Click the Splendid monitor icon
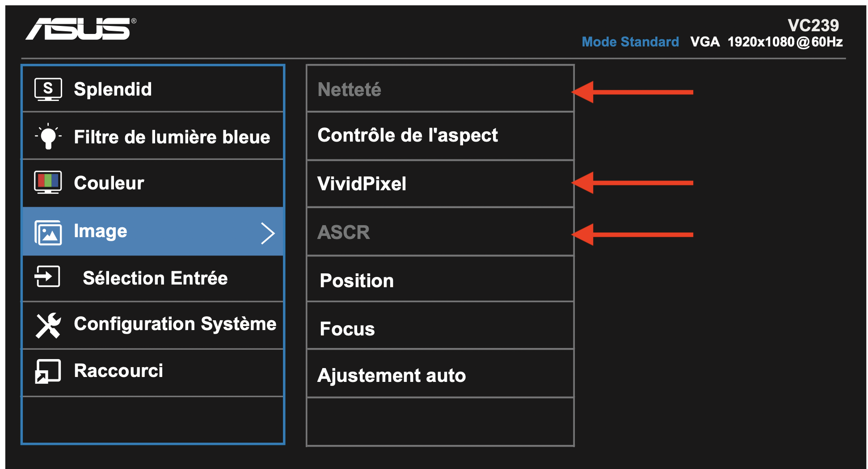Screen dimensions: 868x469 click(48, 89)
